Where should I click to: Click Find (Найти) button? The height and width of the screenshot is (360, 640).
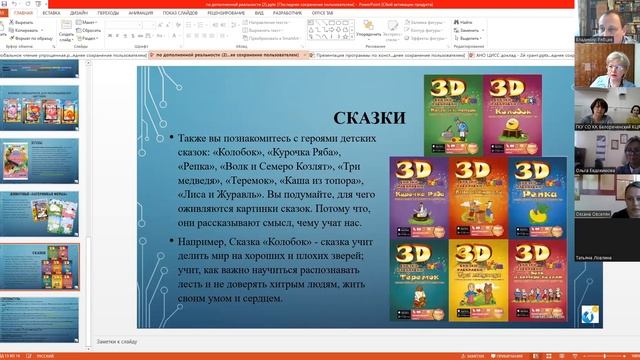[463, 22]
